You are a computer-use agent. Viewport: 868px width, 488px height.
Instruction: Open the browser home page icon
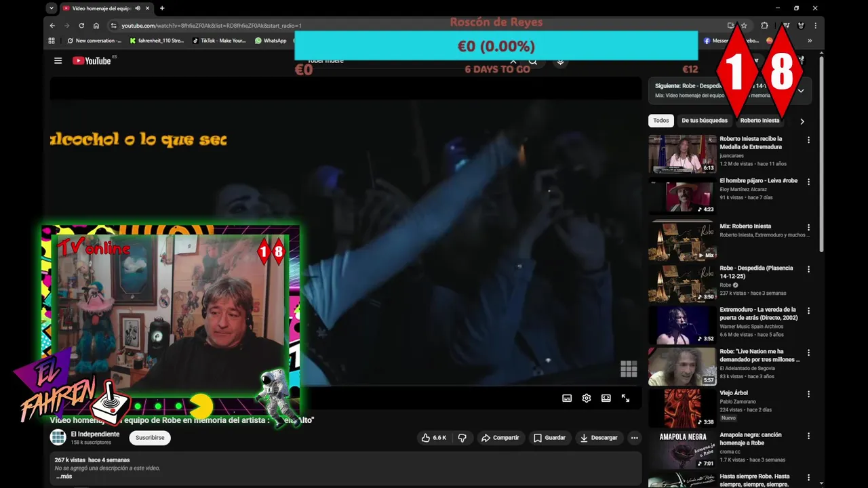point(96,26)
